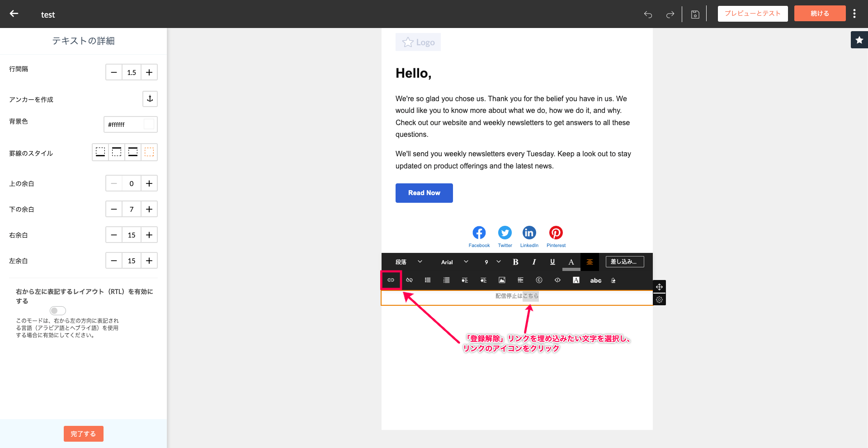Open the 差し込み merge tags menu

tap(624, 261)
